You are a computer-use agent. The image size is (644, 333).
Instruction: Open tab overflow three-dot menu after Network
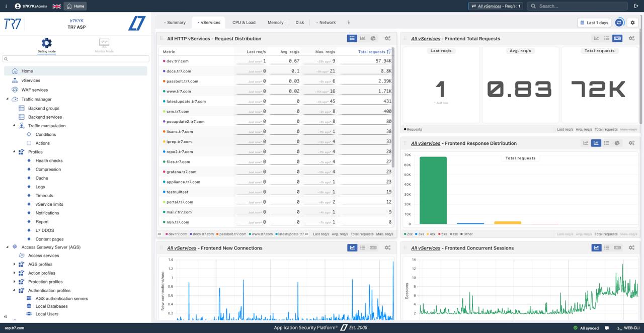(x=349, y=23)
